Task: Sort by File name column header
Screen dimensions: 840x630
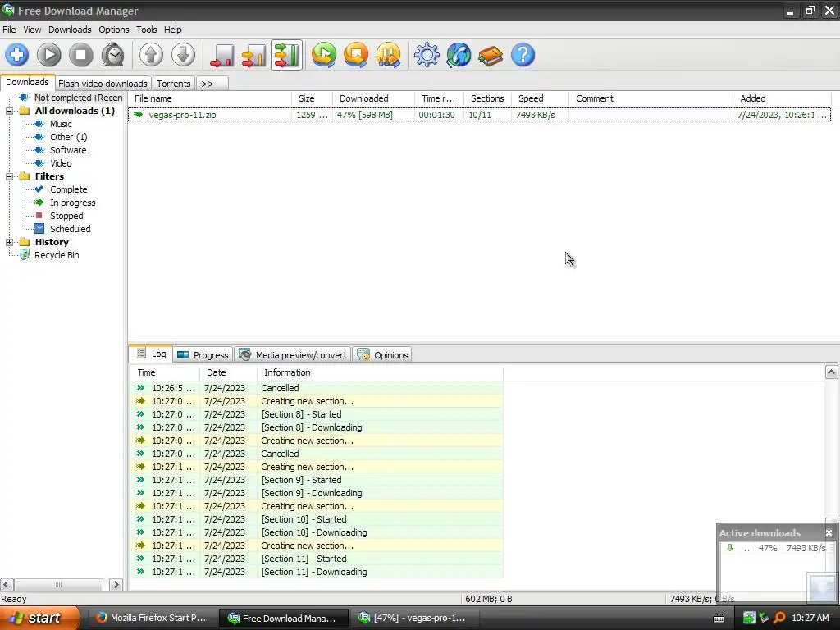Action: point(209,98)
